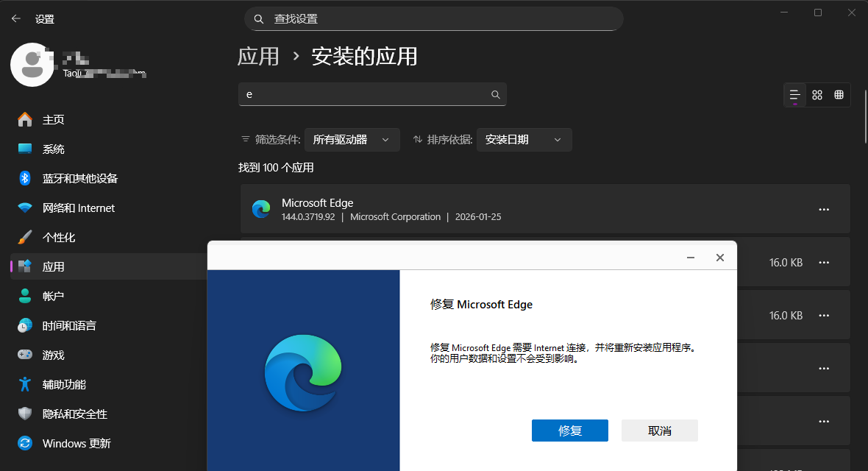Click the 应用 breadcrumb link

pos(259,56)
